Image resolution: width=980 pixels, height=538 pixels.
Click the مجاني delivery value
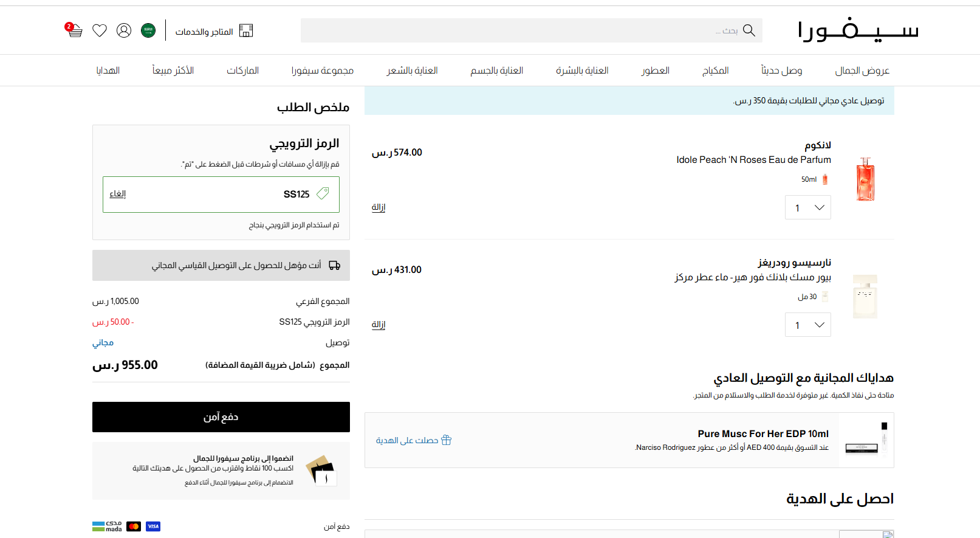tap(103, 343)
